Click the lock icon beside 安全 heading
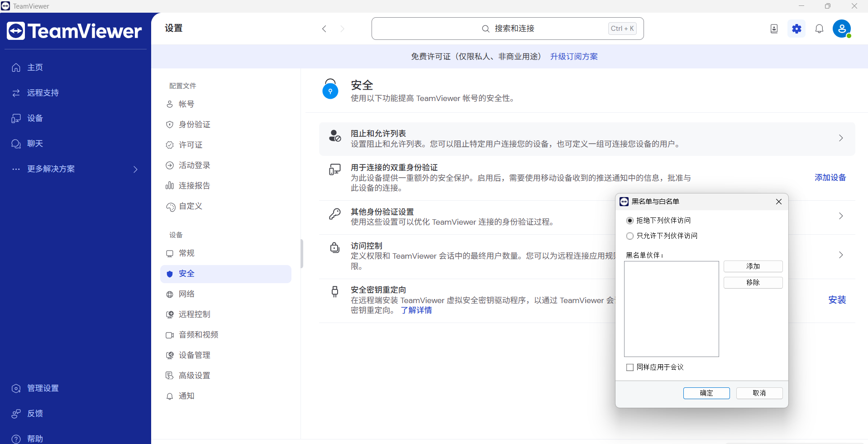Screen dimensions: 868x444 (330, 89)
